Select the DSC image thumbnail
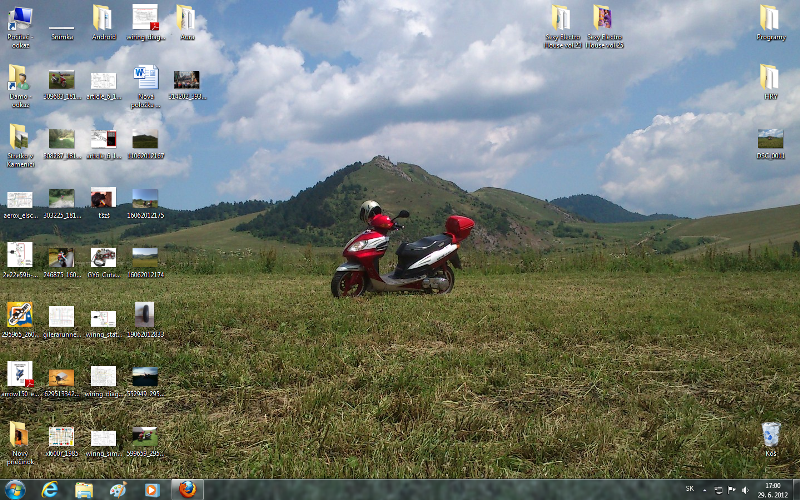 [x=770, y=139]
